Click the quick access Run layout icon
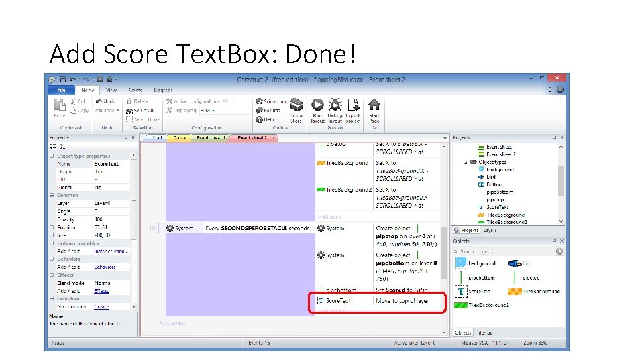The width and height of the screenshot is (644, 362). [x=100, y=80]
